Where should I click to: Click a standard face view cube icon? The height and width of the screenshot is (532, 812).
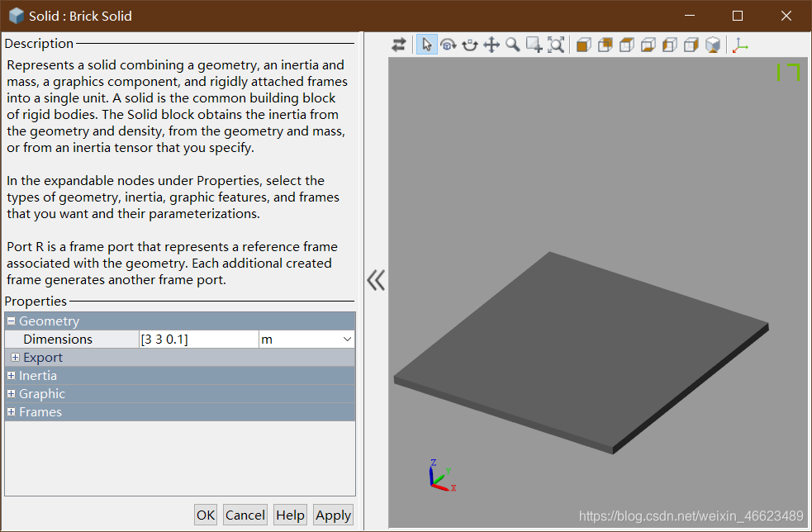[x=583, y=45]
